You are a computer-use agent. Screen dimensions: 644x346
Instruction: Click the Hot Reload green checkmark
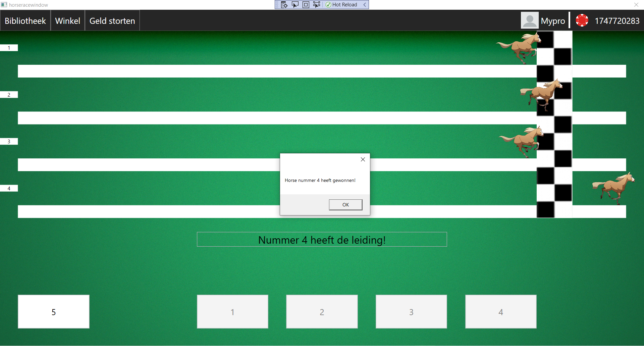[328, 5]
